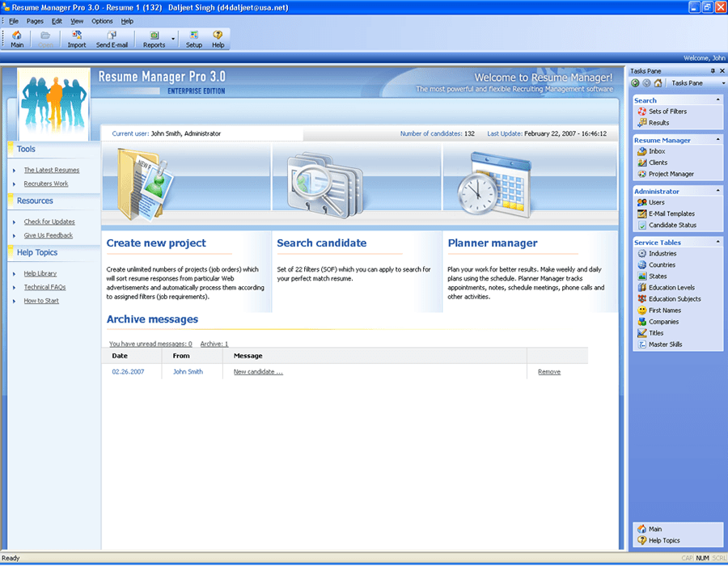This screenshot has width=728, height=566.
Task: Remove the John Smith archive message
Action: click(x=549, y=371)
